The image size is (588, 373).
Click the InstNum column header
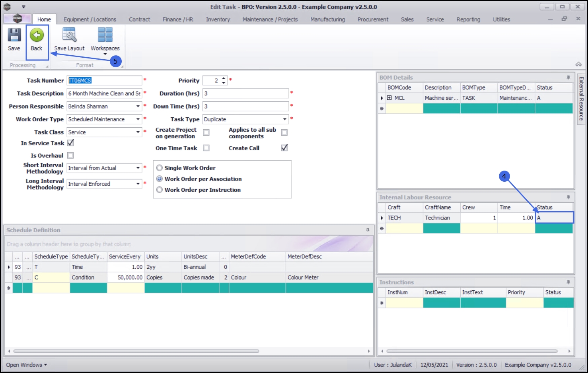tap(404, 292)
